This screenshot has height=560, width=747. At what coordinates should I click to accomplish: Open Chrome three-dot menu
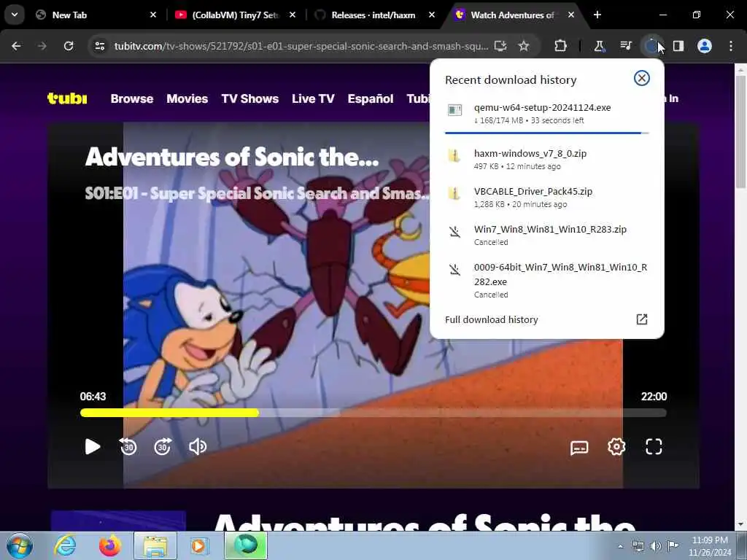(731, 46)
